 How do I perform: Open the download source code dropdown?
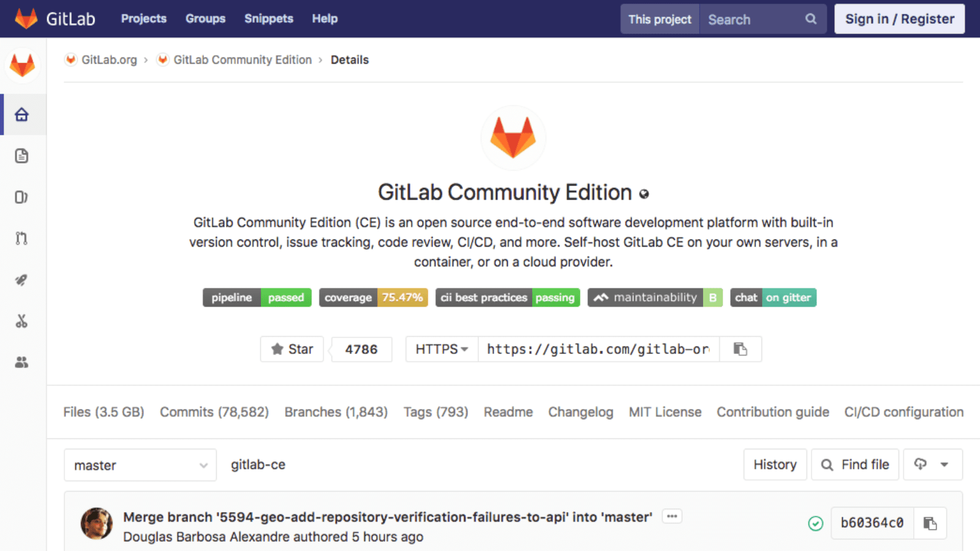click(x=933, y=465)
